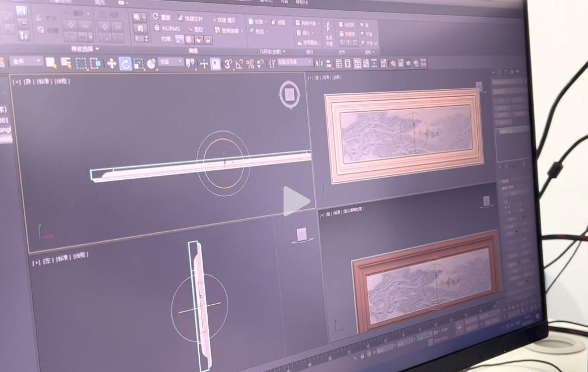Image resolution: width=588 pixels, height=372 pixels.
Task: Click the large plus button by the timeline
Action: (x=460, y=328)
